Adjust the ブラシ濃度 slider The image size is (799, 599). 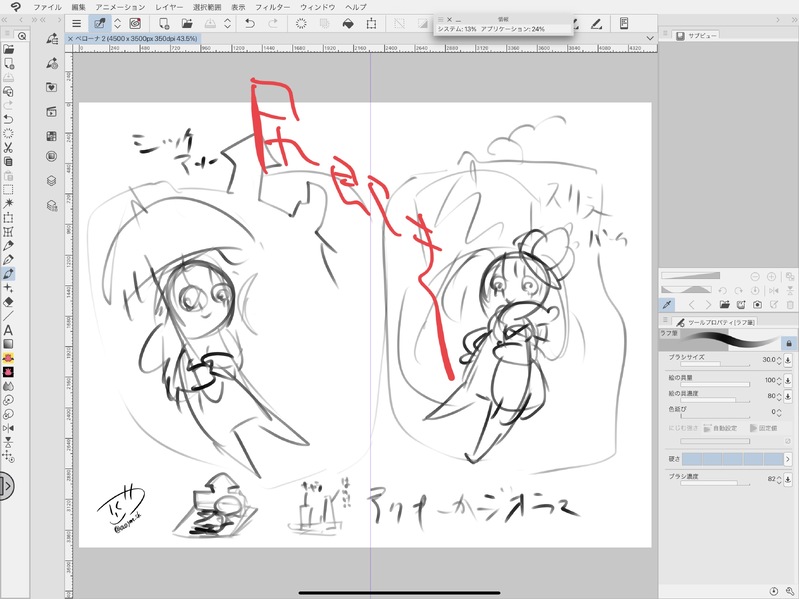click(x=715, y=483)
